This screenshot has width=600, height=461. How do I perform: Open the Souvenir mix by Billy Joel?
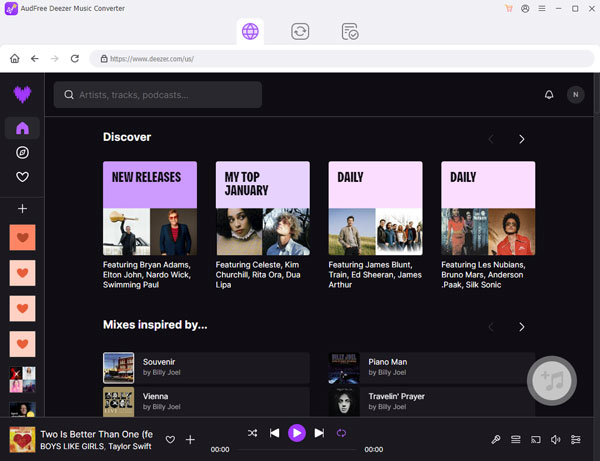point(206,368)
